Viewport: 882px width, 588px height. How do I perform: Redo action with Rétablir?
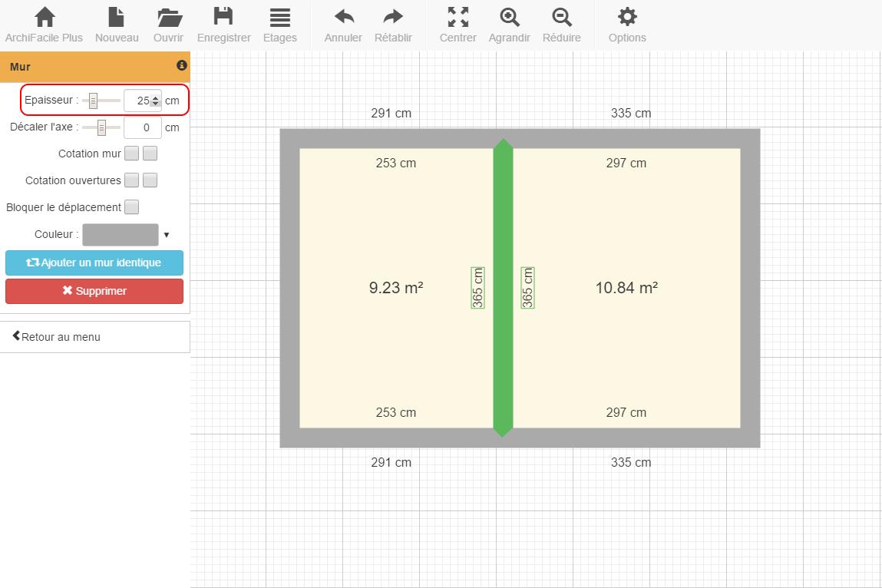pyautogui.click(x=393, y=18)
